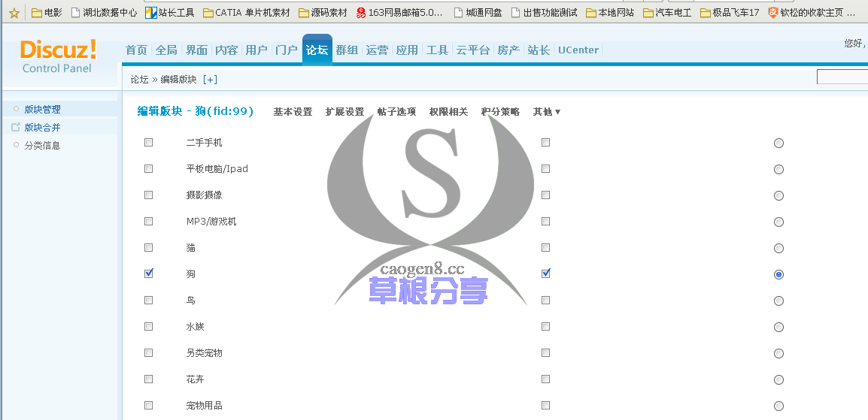Open the 群组 top navigation tab
This screenshot has width=868, height=420.
(347, 50)
